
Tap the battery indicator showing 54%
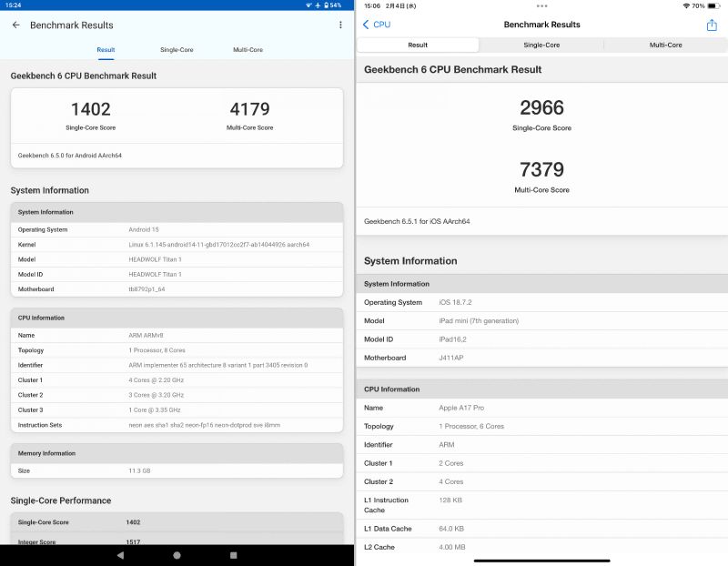click(x=331, y=6)
